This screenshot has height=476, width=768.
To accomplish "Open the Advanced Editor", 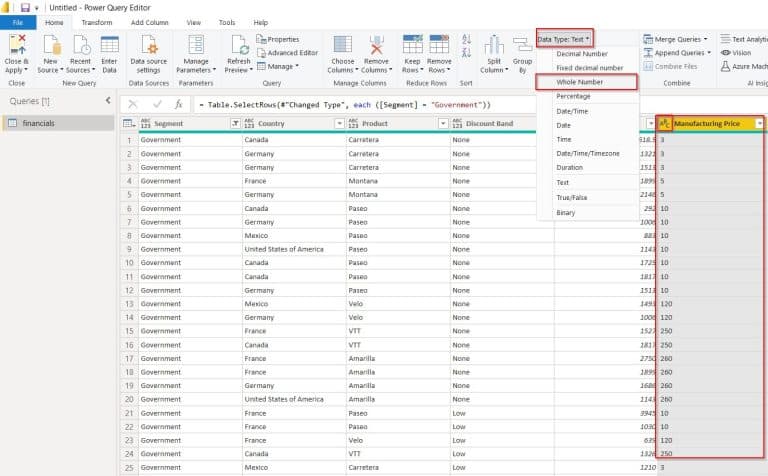I will (x=288, y=52).
